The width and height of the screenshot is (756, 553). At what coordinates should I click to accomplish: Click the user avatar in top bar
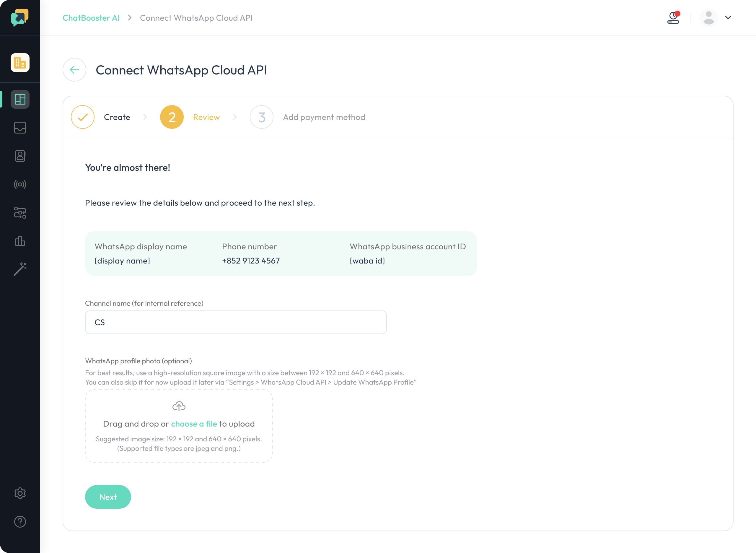click(x=709, y=17)
